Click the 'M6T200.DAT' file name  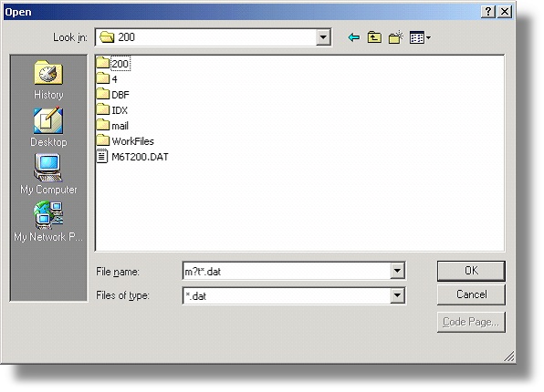click(x=140, y=157)
